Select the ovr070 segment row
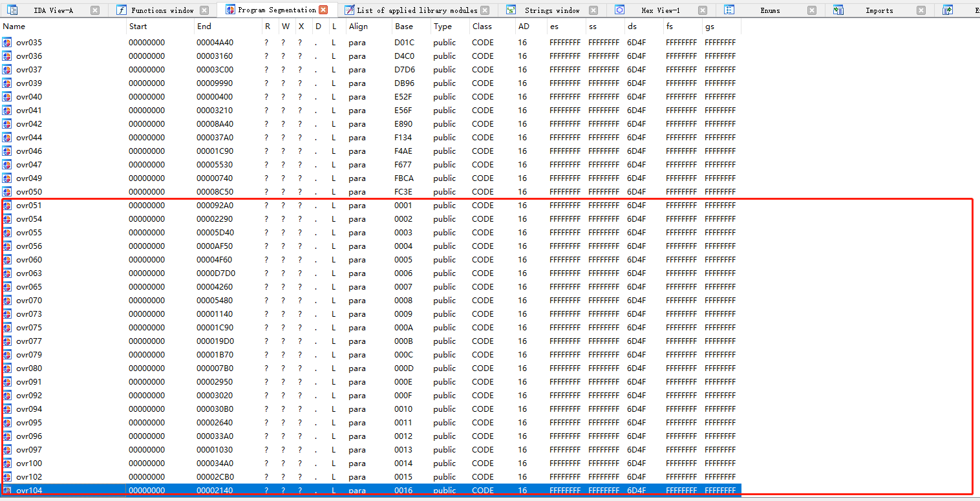 pyautogui.click(x=370, y=301)
